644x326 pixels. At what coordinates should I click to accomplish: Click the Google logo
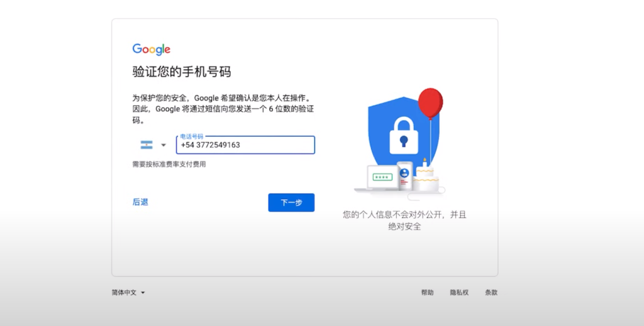(x=151, y=49)
